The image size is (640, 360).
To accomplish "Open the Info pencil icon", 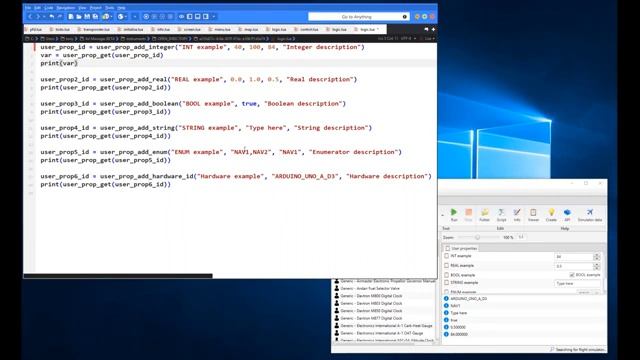I will pos(517,215).
